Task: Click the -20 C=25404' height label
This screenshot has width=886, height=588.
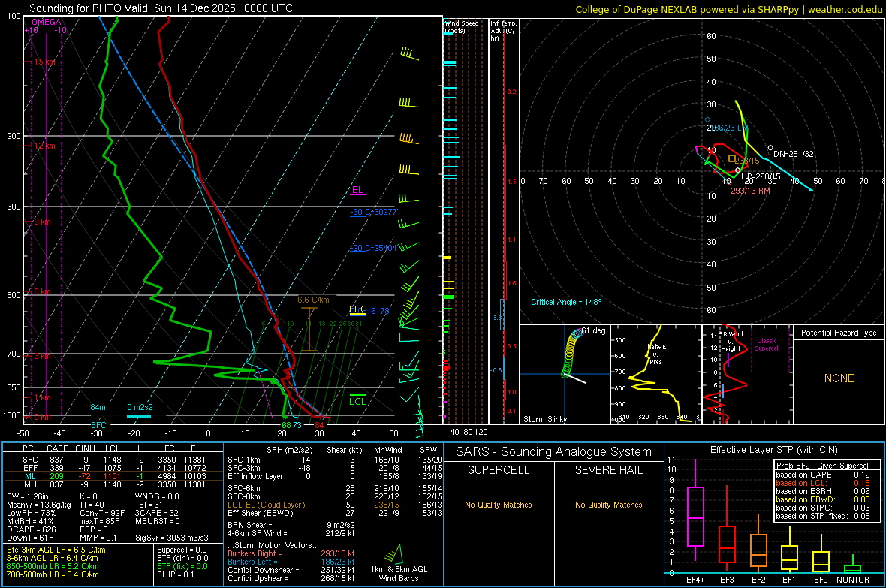Action: tap(373, 248)
